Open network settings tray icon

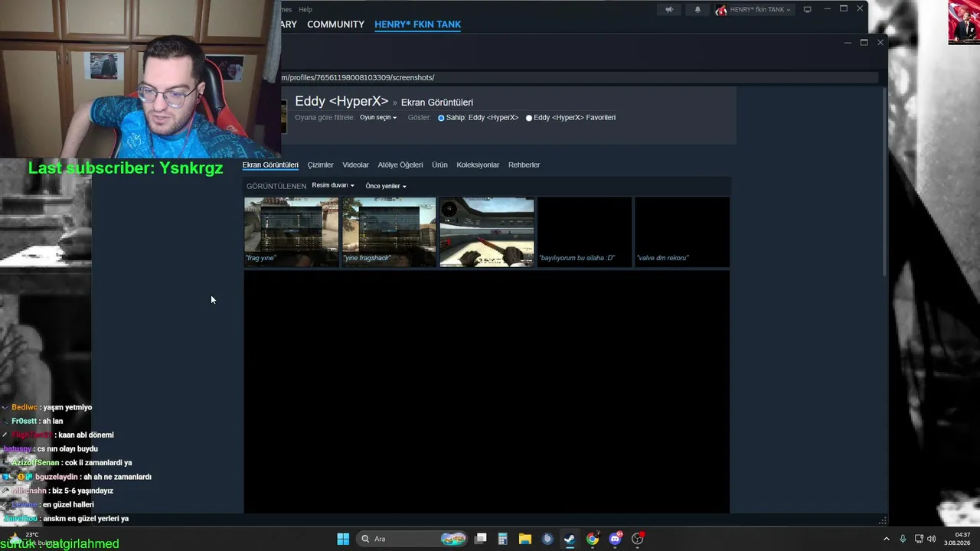[919, 539]
